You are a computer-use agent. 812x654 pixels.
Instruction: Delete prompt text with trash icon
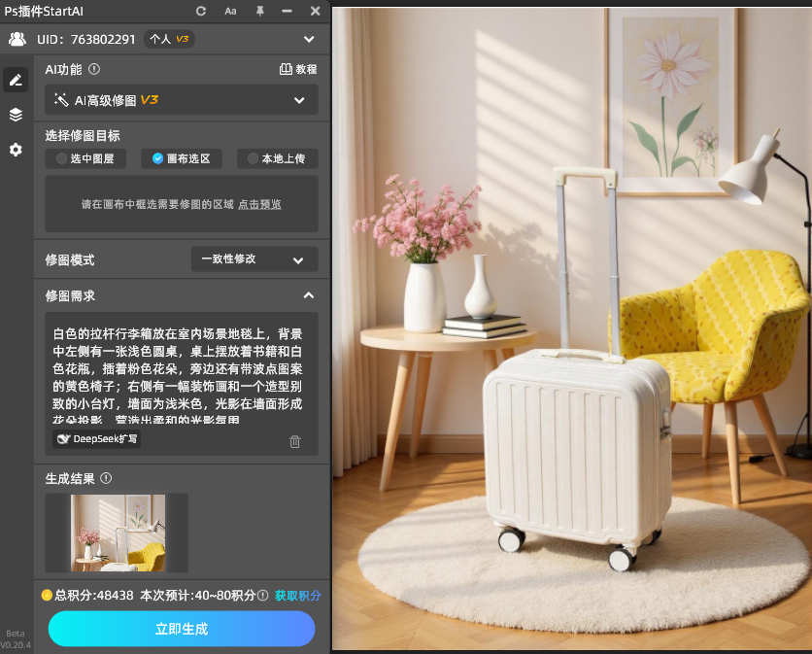[x=295, y=441]
